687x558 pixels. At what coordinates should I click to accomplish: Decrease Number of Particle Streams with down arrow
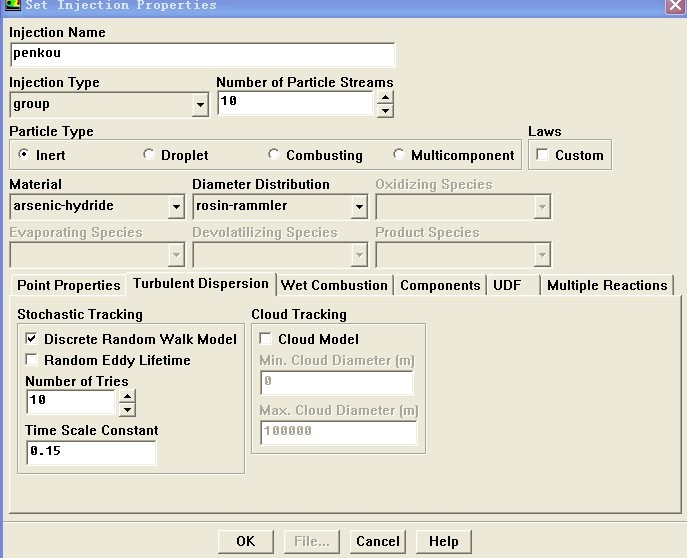pos(385,110)
